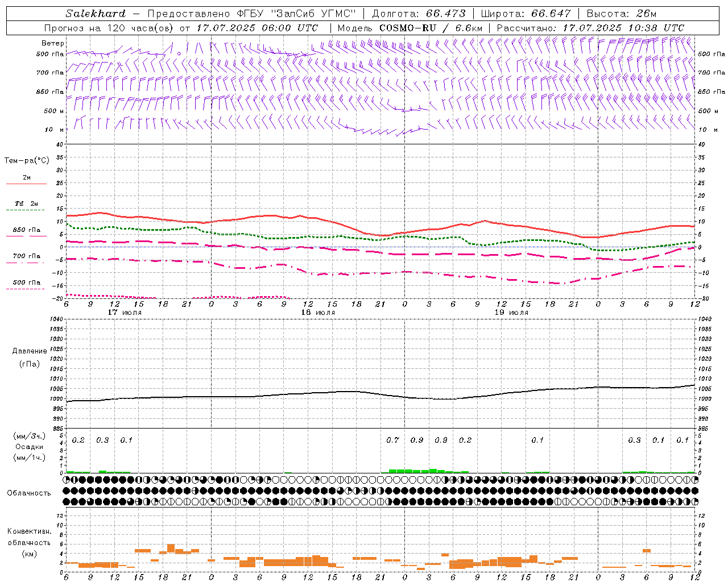Click the dashed sample under 'Td 2м' legend
Screen dimensions: 728x582
tap(26, 210)
